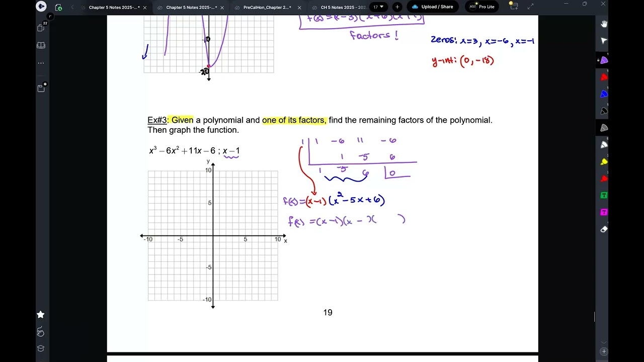Select the black pen tool
644x362 pixels.
point(604,111)
